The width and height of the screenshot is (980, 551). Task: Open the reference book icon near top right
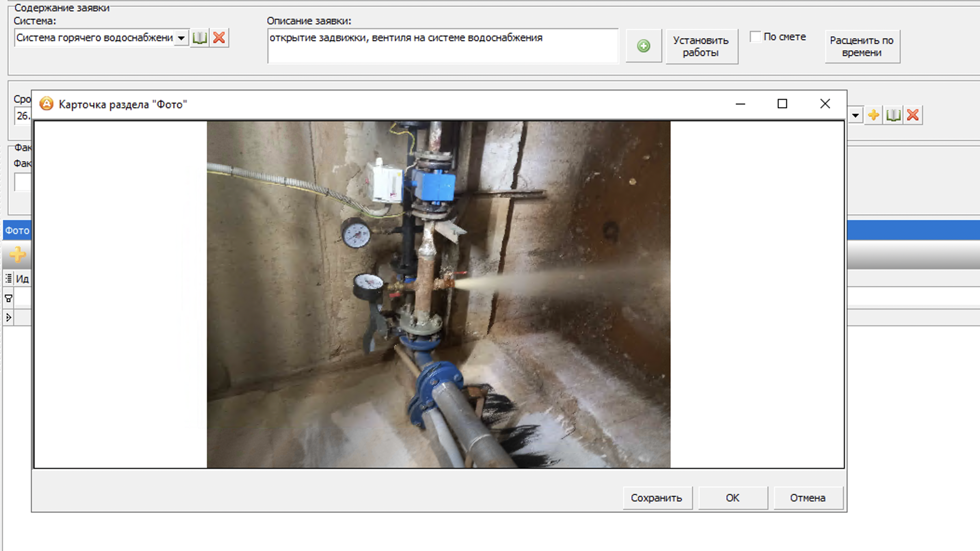coord(893,115)
